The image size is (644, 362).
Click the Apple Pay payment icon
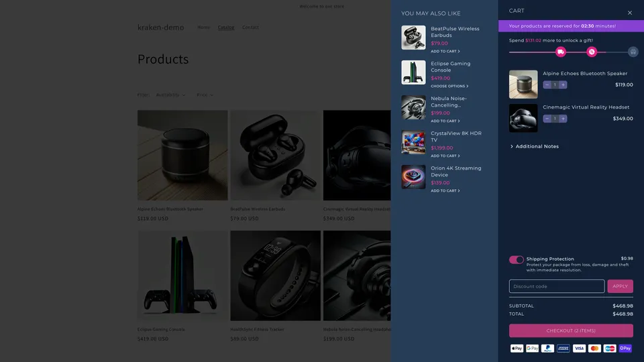pos(517,349)
